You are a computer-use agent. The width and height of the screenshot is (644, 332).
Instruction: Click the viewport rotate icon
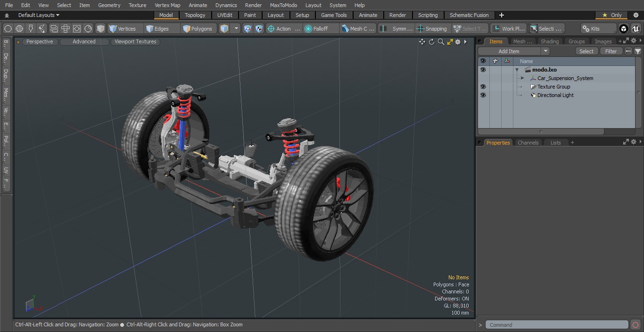click(431, 42)
